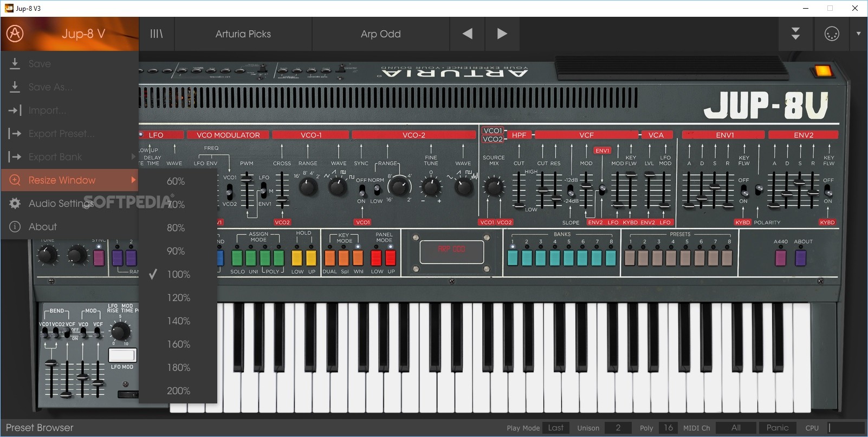Open the Arp Odd preset name selector
The height and width of the screenshot is (437, 868).
pyautogui.click(x=381, y=34)
